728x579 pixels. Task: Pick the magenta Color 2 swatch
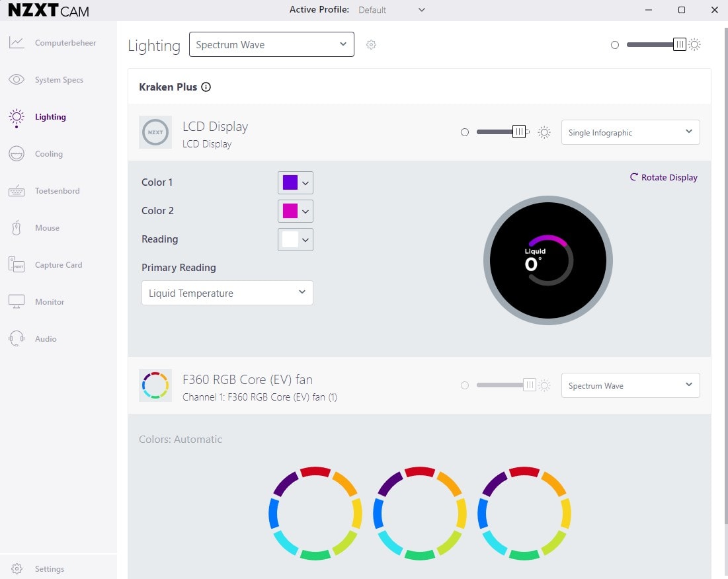coord(290,211)
